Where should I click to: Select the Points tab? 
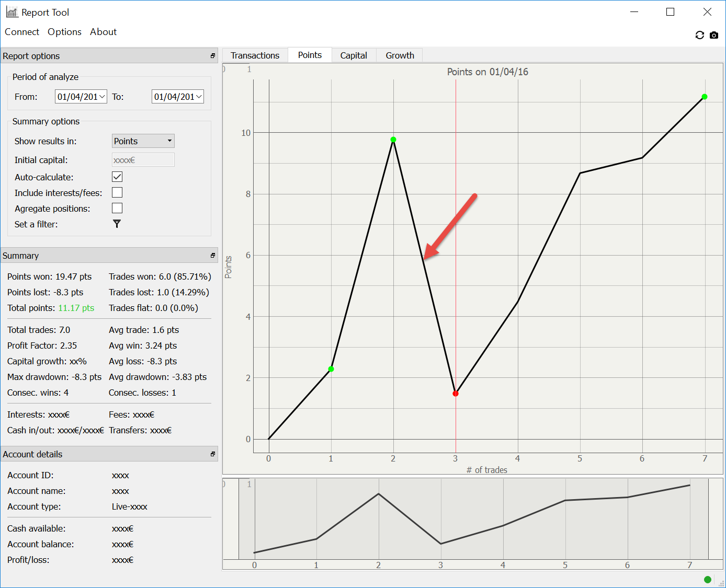[x=310, y=55]
